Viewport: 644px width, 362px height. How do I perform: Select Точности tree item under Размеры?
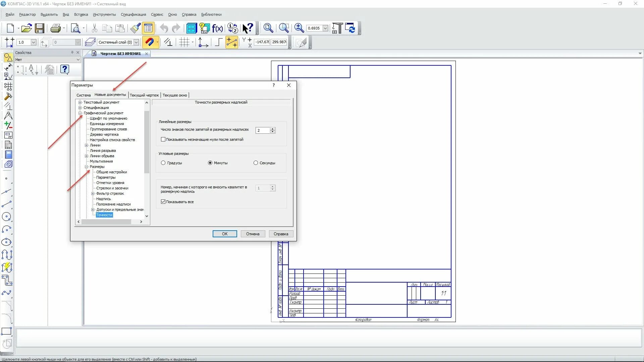pos(104,215)
